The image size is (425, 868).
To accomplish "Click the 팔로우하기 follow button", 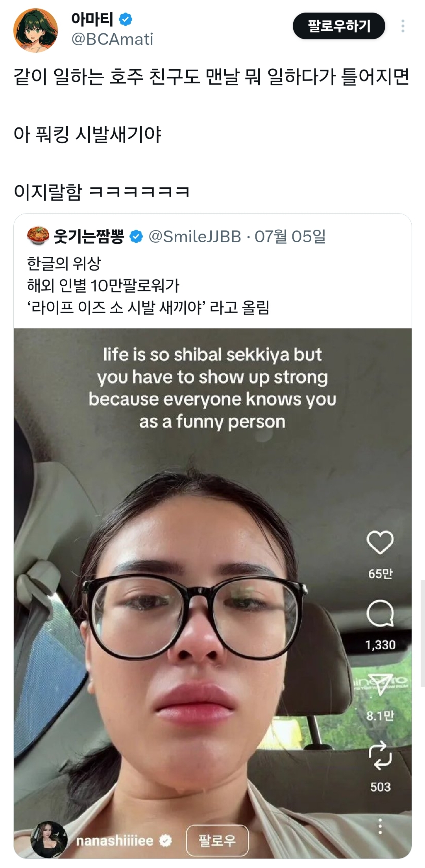I will coord(339,26).
